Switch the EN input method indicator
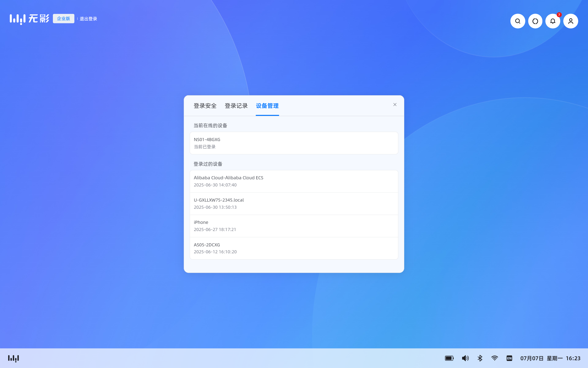 [509, 358]
